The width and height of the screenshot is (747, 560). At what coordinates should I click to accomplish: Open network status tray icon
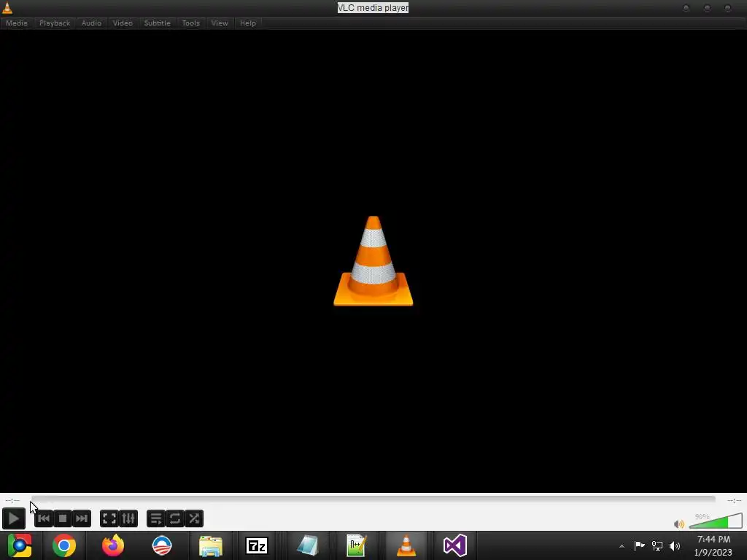657,545
